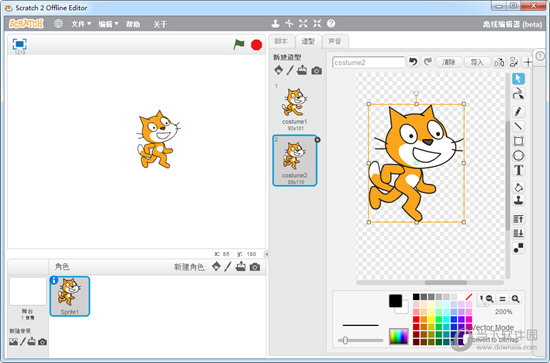This screenshot has height=363, width=550.
Task: Open Sprite1 info panel
Action: point(54,280)
